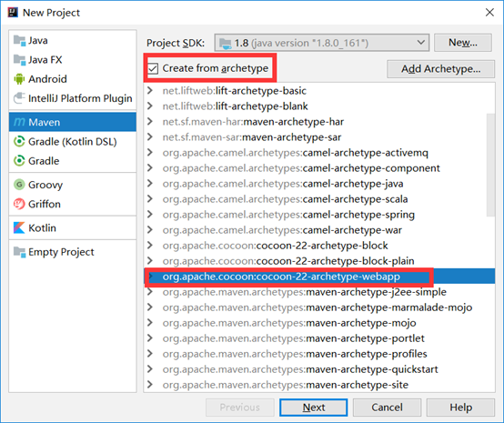
Task: Select Griffon project type
Action: 73,204
